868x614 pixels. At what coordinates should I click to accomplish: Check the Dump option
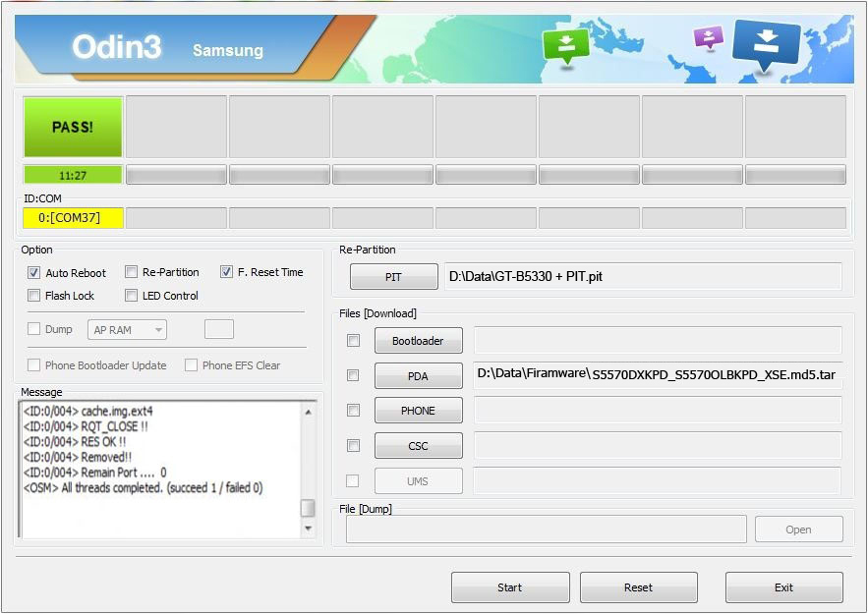tap(33, 329)
